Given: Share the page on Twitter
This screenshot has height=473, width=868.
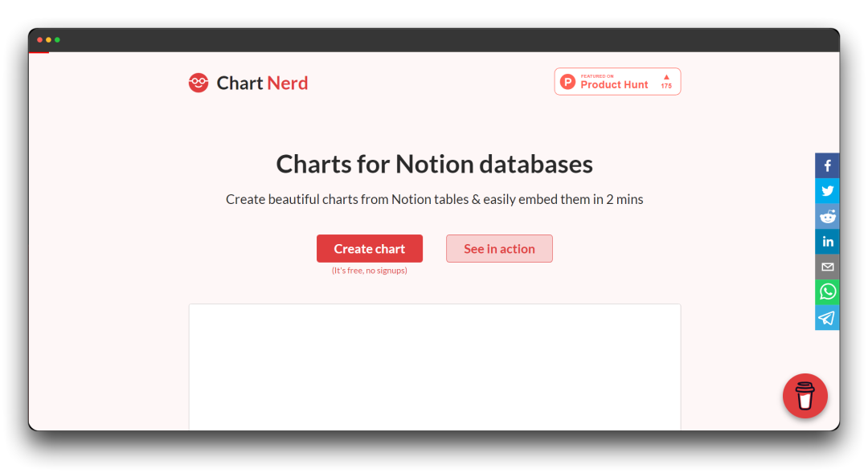Looking at the screenshot, I should point(827,190).
